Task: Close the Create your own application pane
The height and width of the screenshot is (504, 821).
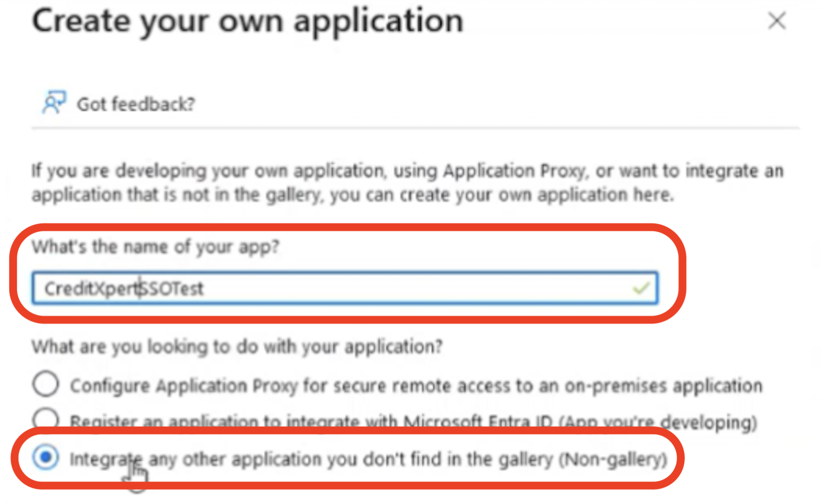Action: [777, 20]
